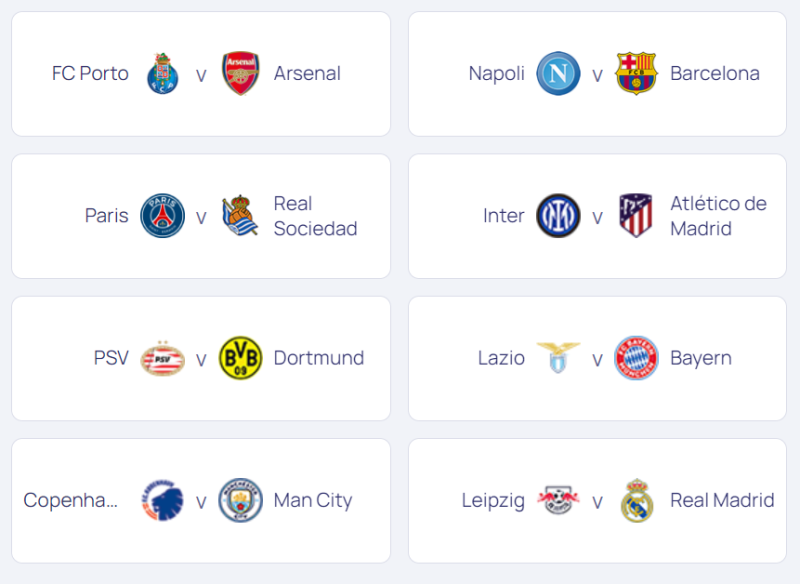Click the Real Sociedad crest
800x584 pixels.
click(240, 216)
